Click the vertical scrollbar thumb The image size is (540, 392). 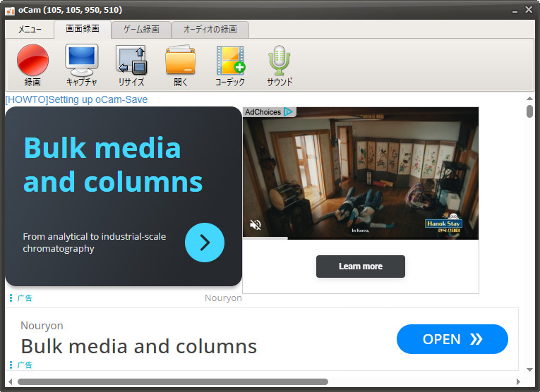[x=529, y=111]
